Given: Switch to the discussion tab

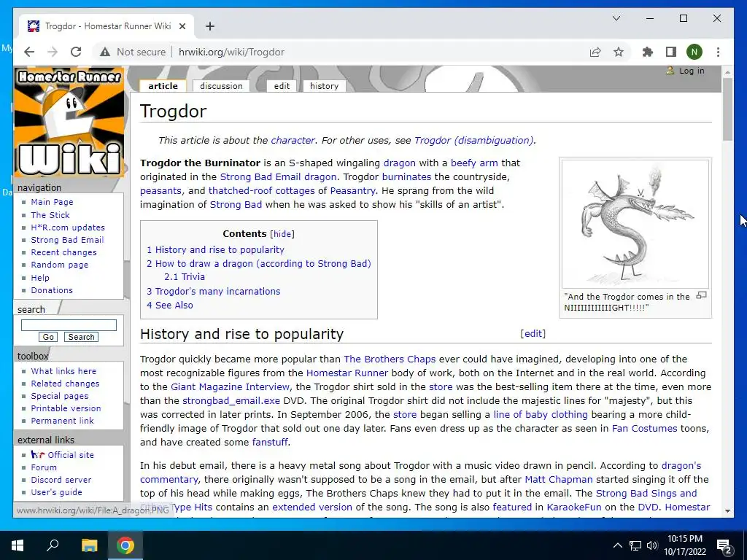Looking at the screenshot, I should (x=221, y=86).
